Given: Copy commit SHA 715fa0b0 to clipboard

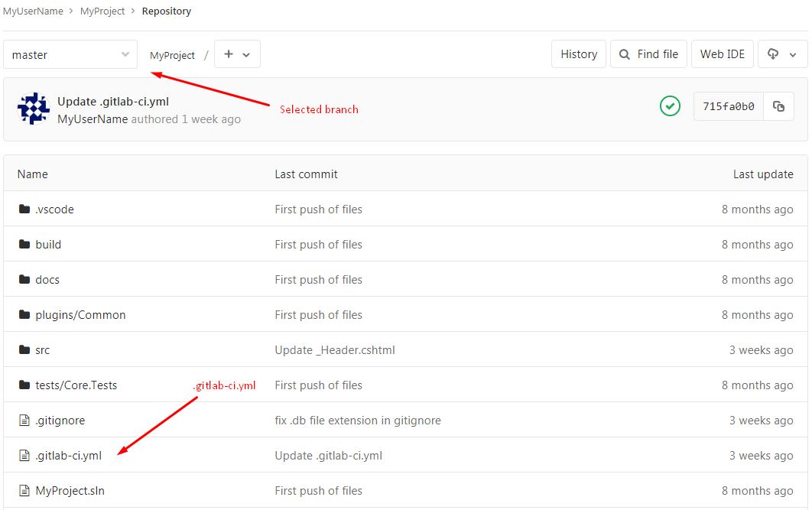Looking at the screenshot, I should click(x=778, y=106).
